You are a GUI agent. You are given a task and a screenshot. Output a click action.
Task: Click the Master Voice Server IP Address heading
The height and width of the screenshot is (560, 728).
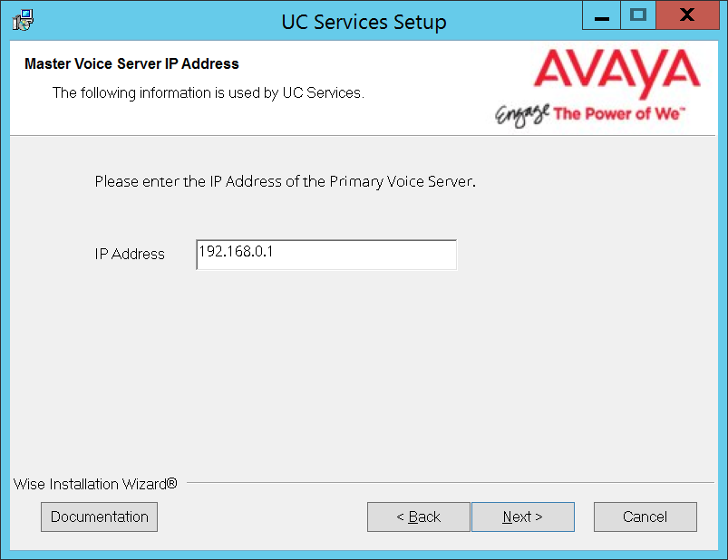(131, 63)
